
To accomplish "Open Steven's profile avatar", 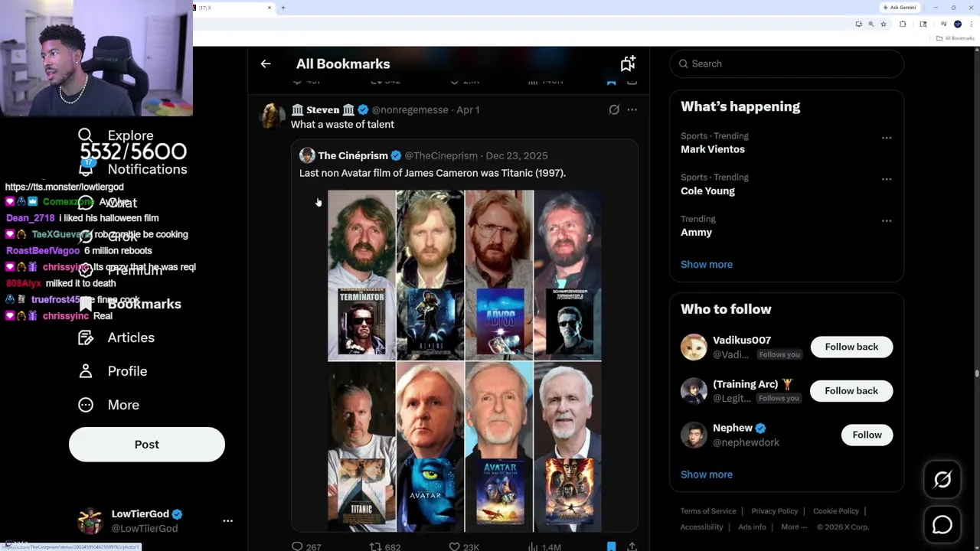I will 272,116.
